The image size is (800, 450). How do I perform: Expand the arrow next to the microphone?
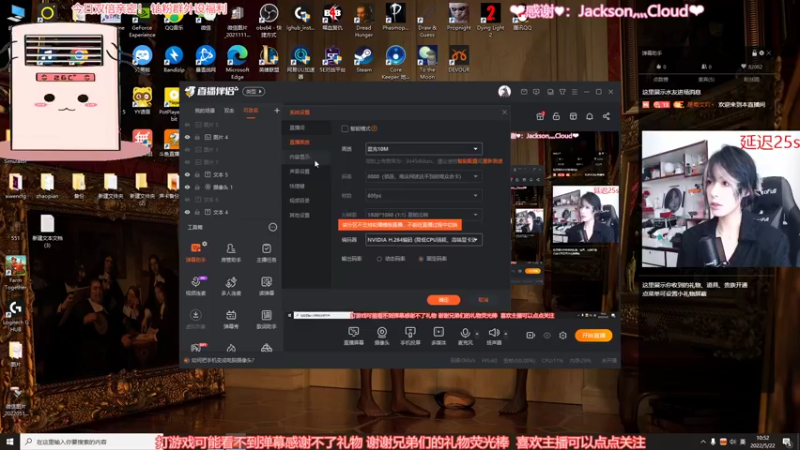[x=477, y=334]
